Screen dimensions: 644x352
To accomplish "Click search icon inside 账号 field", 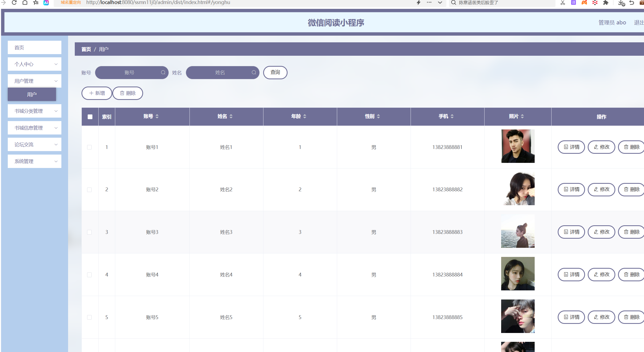I will coord(163,73).
